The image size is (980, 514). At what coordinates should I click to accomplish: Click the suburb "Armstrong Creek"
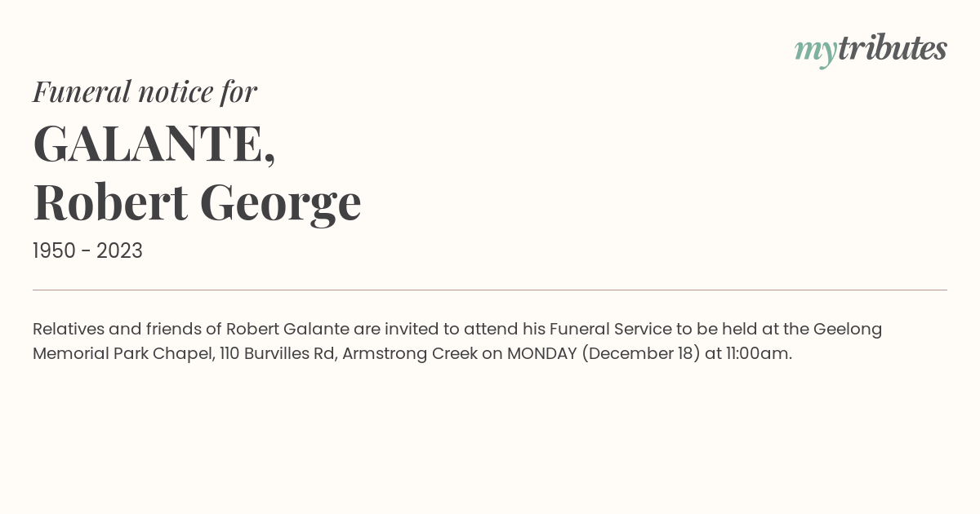[410, 354]
